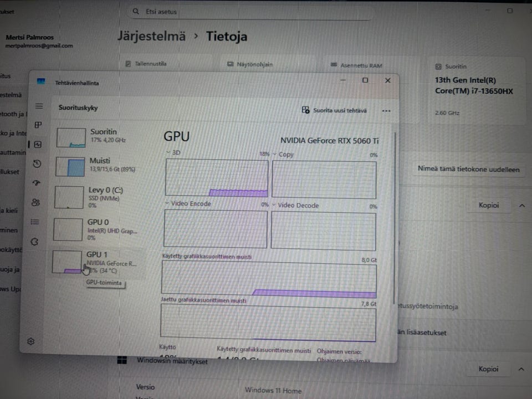Select NVIDIA GeForce RTX 5060 Ti title text
Image resolution: width=532 pixels, height=399 pixels.
[x=329, y=140]
